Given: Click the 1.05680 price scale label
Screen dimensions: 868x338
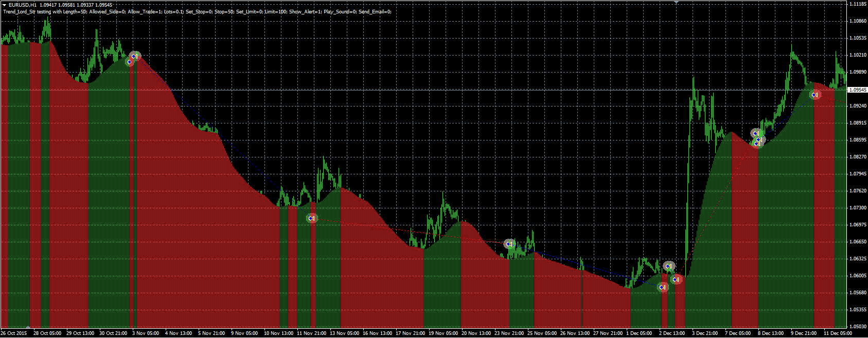Looking at the screenshot, I should [x=857, y=292].
